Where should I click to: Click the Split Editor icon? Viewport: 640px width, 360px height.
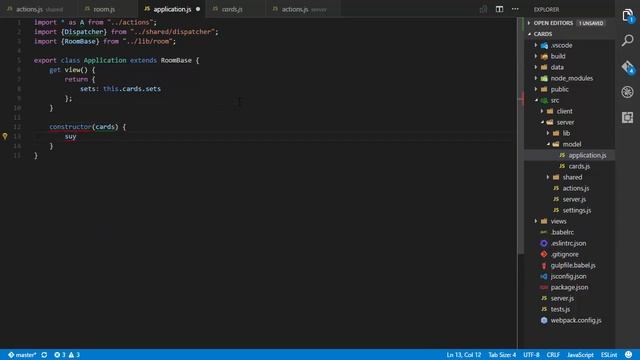click(499, 9)
